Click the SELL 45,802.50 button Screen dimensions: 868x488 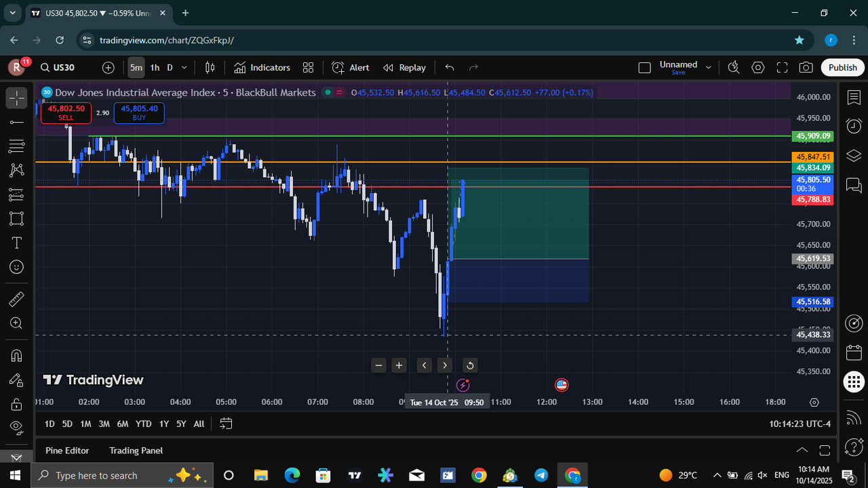[x=66, y=113]
